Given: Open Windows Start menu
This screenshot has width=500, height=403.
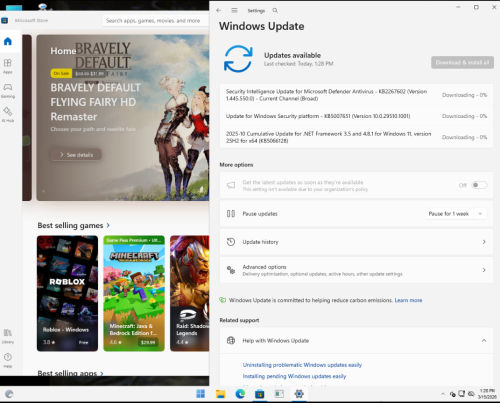Looking at the screenshot, I should (201, 394).
